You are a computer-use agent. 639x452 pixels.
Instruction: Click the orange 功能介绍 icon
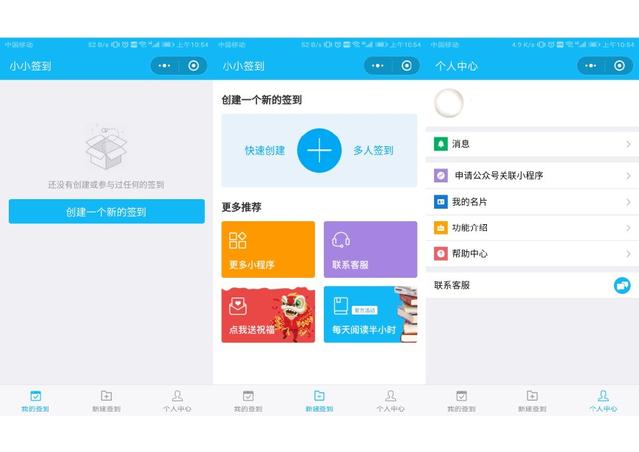[441, 228]
